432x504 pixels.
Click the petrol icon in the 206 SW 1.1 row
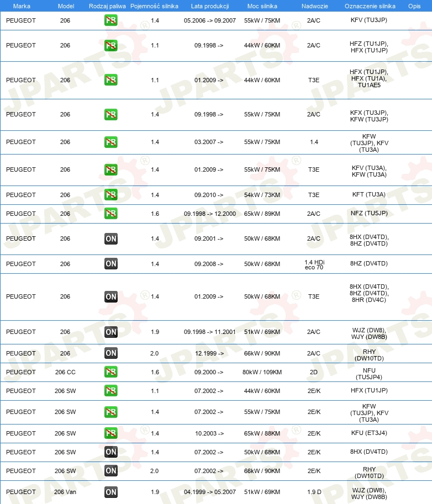coord(110,391)
